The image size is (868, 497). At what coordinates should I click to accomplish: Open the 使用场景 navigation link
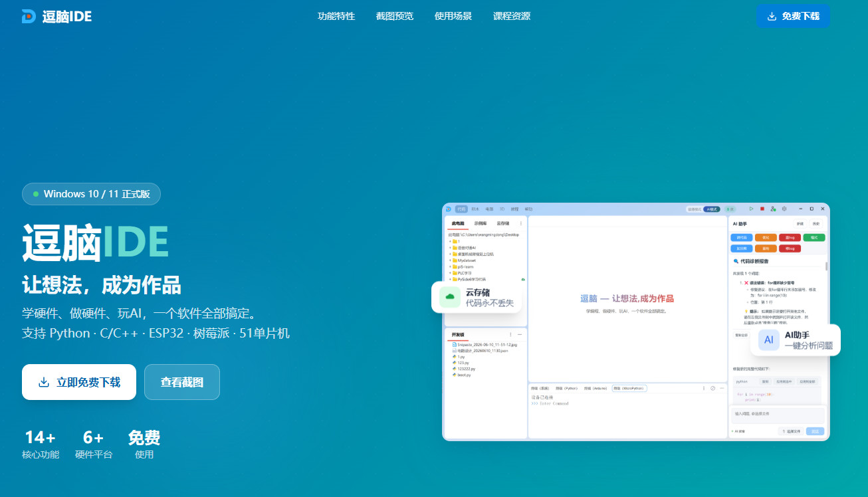[x=453, y=17]
